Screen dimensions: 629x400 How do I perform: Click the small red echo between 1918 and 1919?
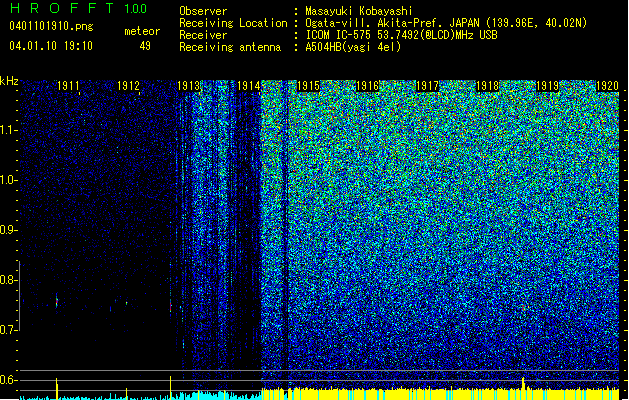pos(523,308)
